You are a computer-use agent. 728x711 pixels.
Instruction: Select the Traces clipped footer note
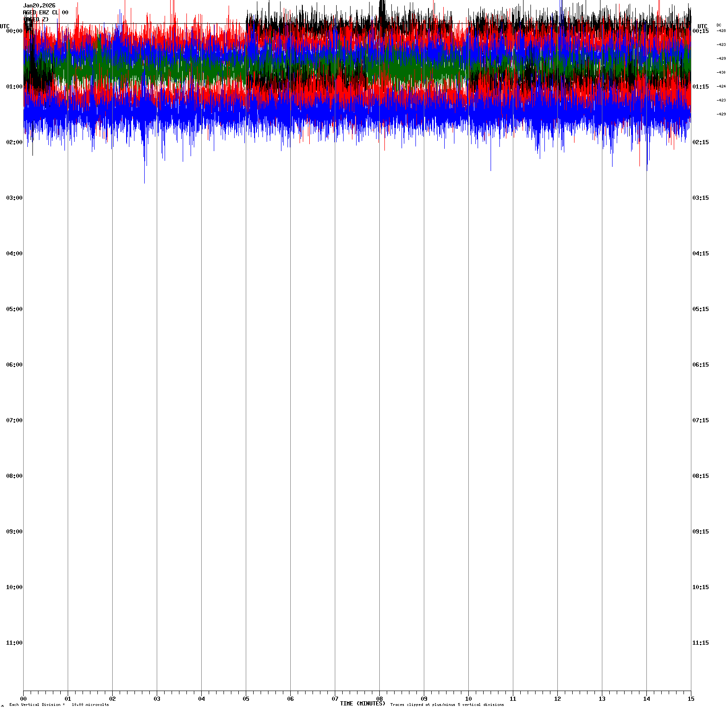447,705
